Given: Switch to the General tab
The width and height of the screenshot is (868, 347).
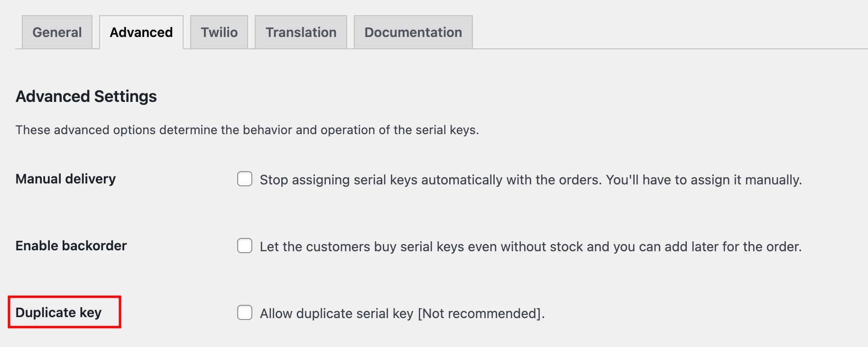Looking at the screenshot, I should (x=56, y=32).
